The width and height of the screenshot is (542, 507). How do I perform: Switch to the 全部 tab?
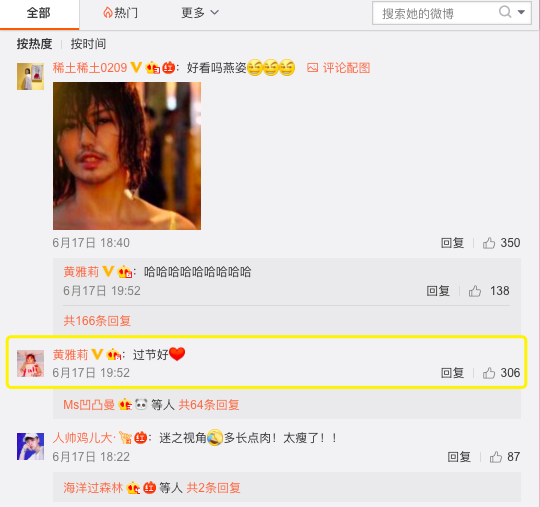(x=39, y=13)
